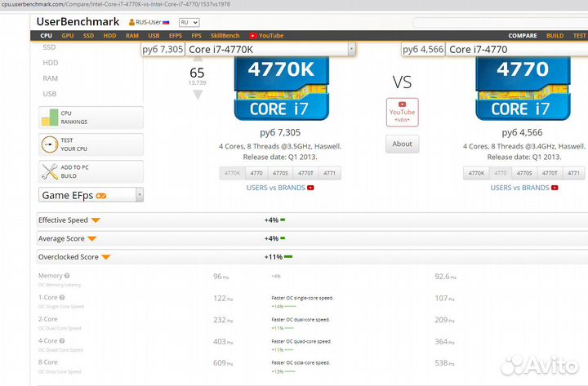The height and width of the screenshot is (386, 588).
Task: Click the score value 65
Action: [197, 73]
